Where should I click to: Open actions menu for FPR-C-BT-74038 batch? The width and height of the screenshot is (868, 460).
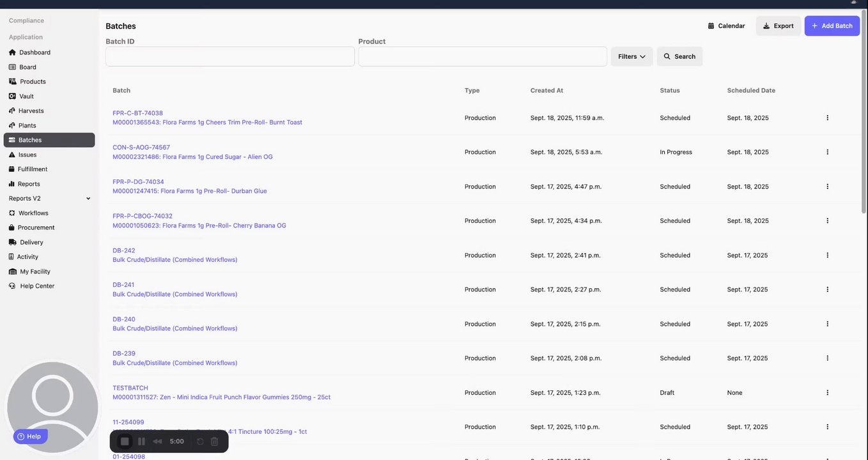click(x=827, y=118)
